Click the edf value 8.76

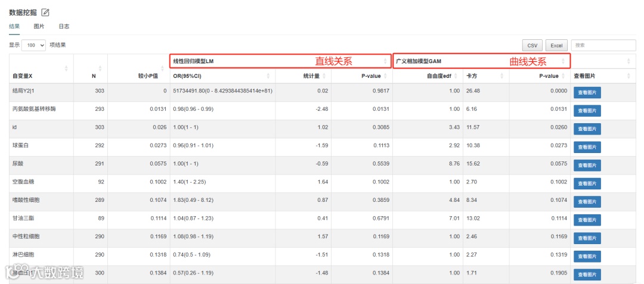[454, 164]
